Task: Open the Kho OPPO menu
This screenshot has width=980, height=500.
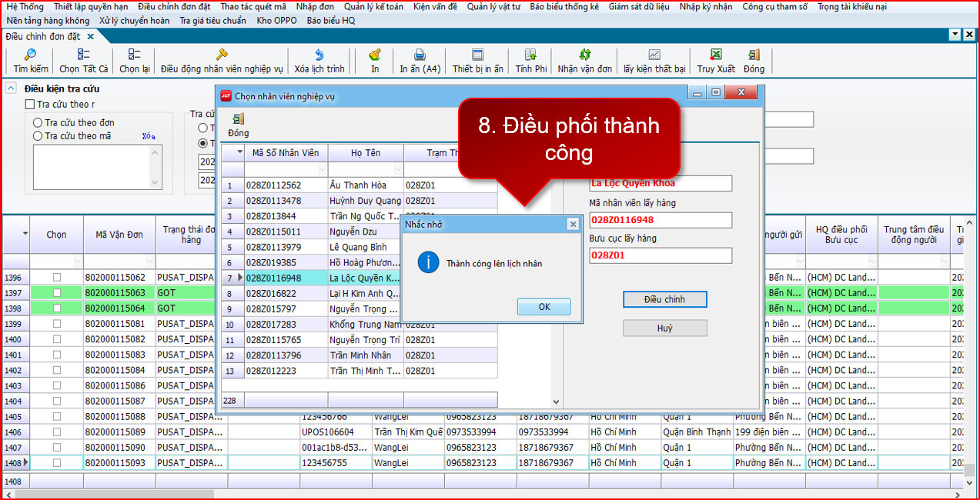Action: click(x=276, y=21)
